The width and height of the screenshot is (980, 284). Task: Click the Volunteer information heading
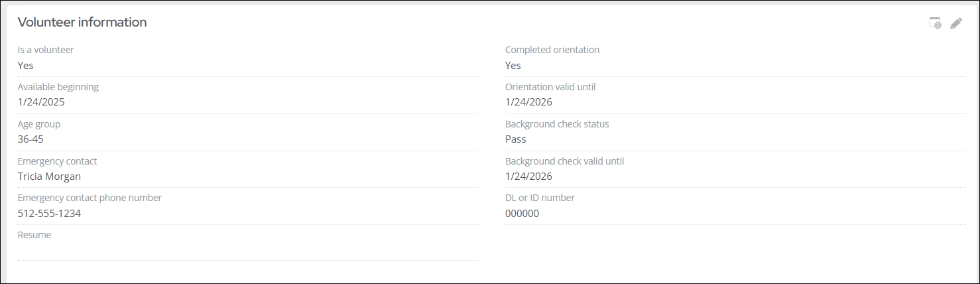pyautogui.click(x=82, y=22)
